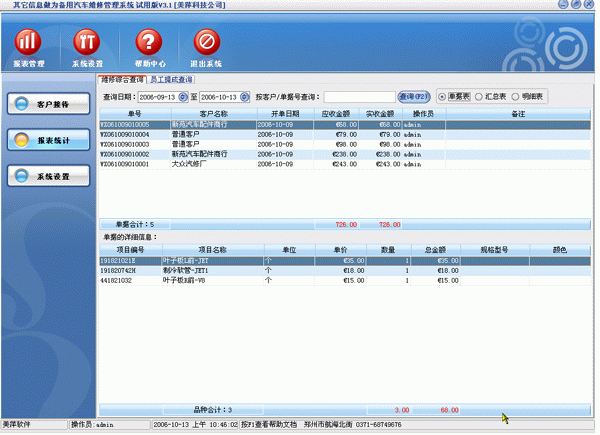Select 客户接待 in the left sidebar

point(45,104)
